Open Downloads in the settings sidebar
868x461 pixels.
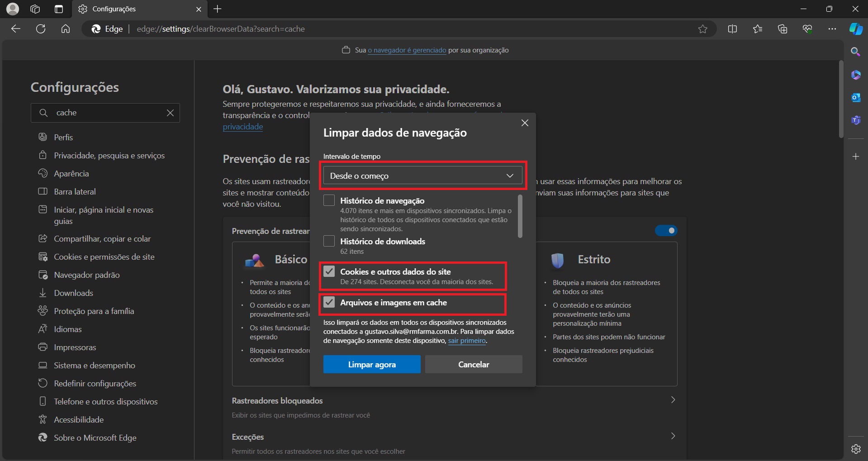coord(73,293)
